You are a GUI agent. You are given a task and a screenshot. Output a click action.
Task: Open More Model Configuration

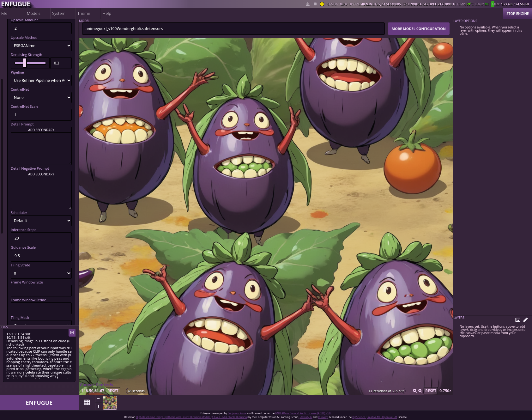[419, 29]
